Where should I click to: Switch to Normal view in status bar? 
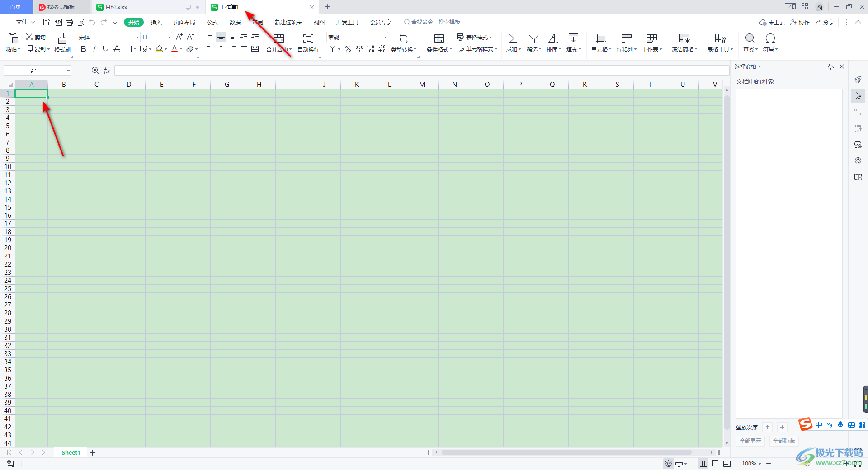click(703, 464)
